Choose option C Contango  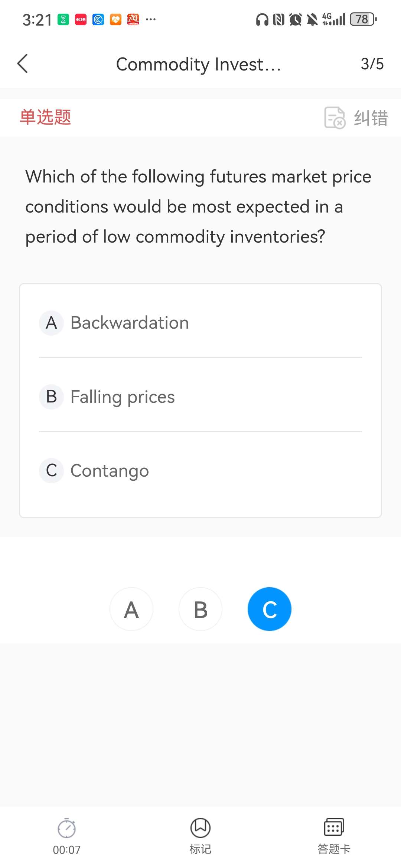click(110, 471)
